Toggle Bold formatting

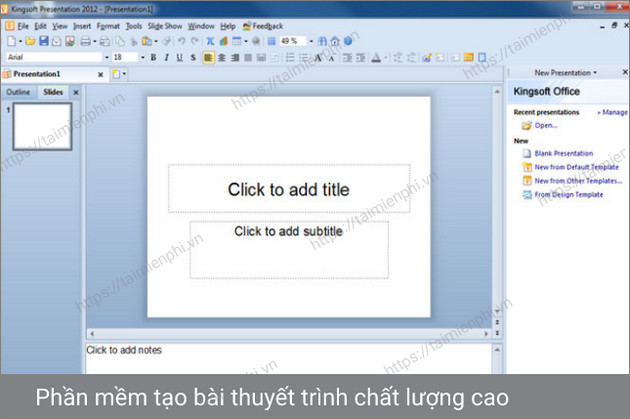153,57
